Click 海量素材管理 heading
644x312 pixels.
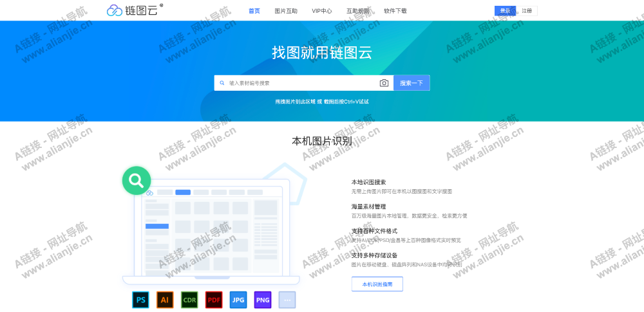click(368, 206)
